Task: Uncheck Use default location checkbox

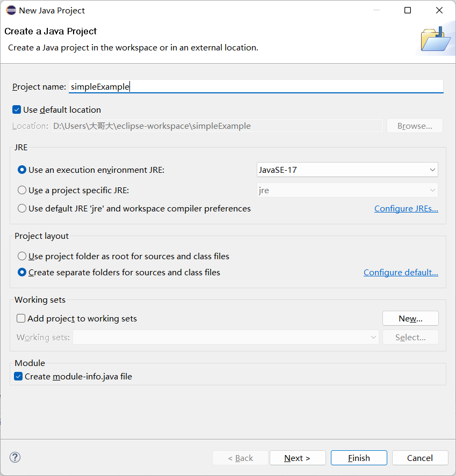Action: pyautogui.click(x=17, y=110)
